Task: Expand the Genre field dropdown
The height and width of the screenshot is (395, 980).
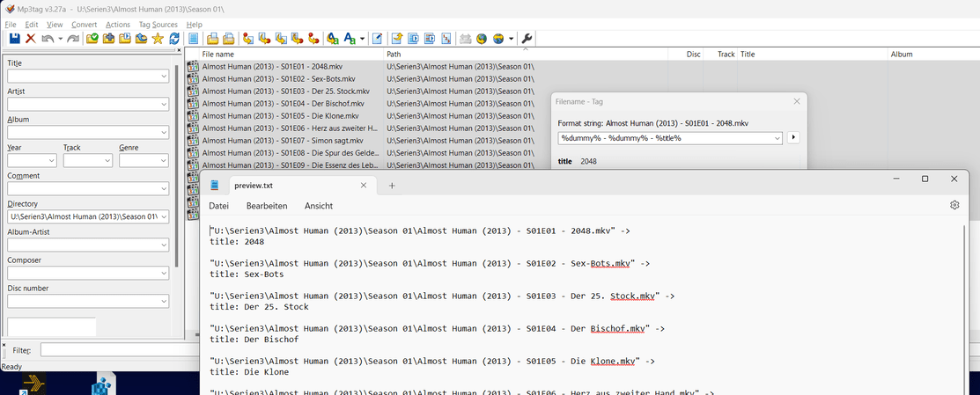Action: tap(164, 161)
